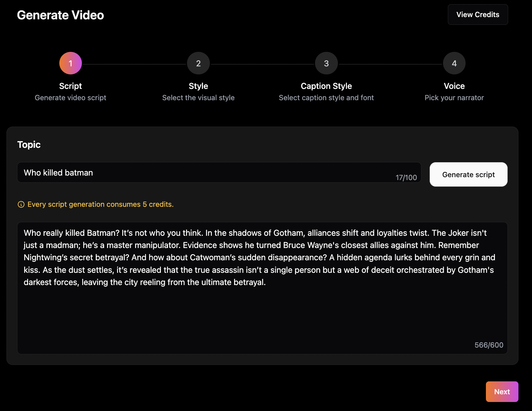Click the 'Voice' step label
The image size is (532, 411).
(x=454, y=86)
